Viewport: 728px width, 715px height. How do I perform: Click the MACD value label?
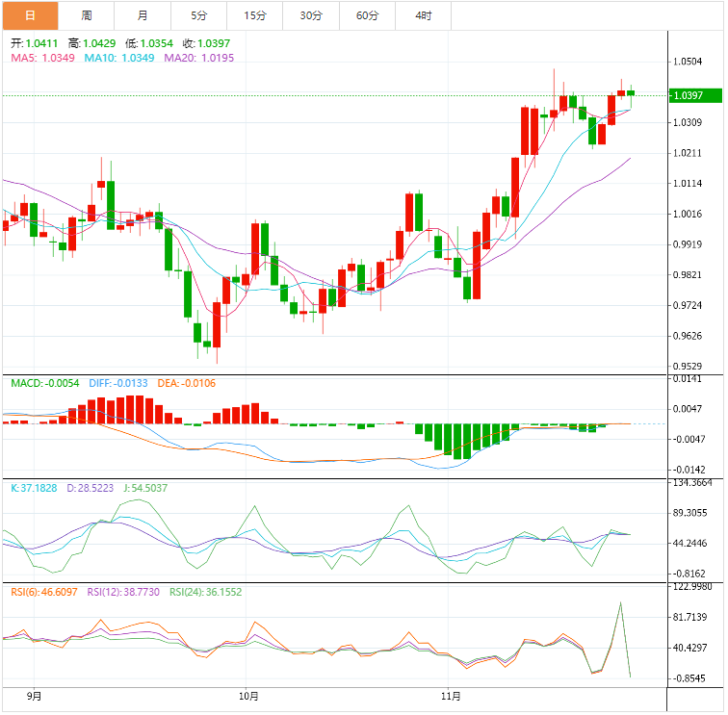tap(45, 383)
